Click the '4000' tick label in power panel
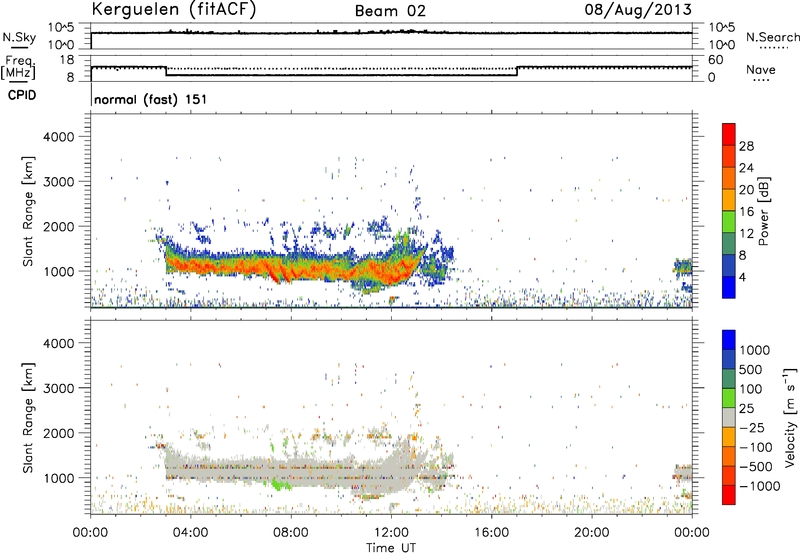The width and height of the screenshot is (800, 554). point(58,137)
